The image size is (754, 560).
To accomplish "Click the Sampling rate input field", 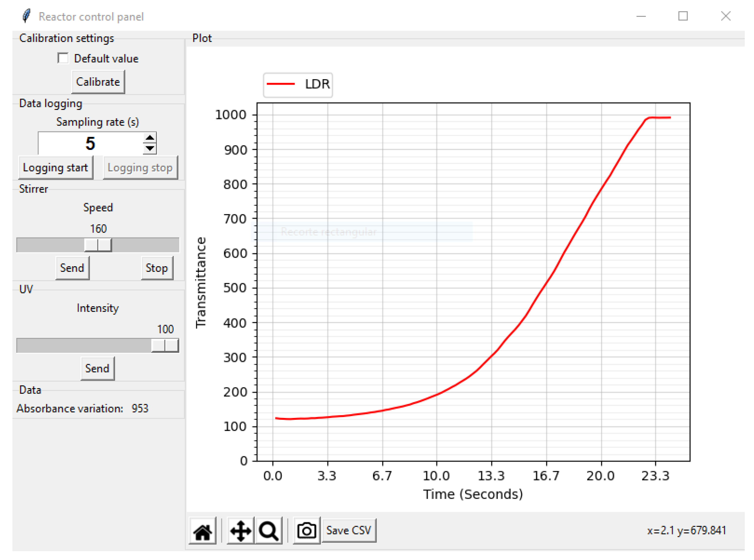I will 90,143.
